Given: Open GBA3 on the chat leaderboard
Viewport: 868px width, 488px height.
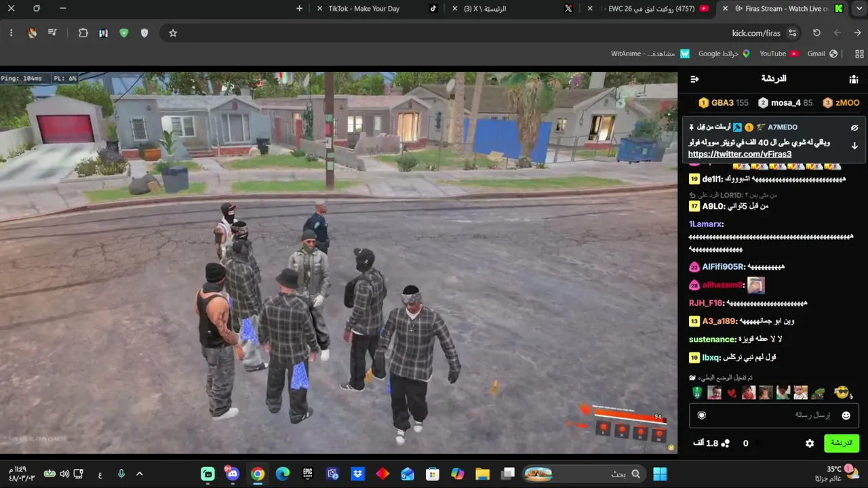Looking at the screenshot, I should click(x=724, y=103).
